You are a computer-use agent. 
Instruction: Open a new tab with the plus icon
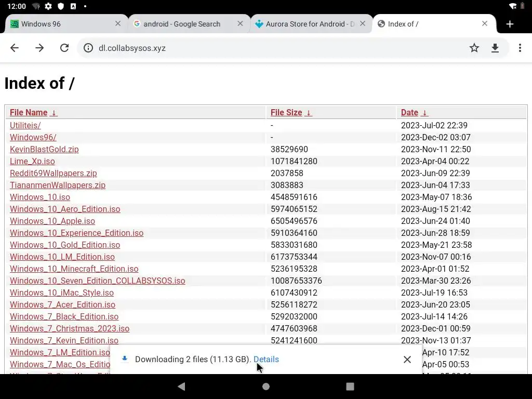pos(510,24)
